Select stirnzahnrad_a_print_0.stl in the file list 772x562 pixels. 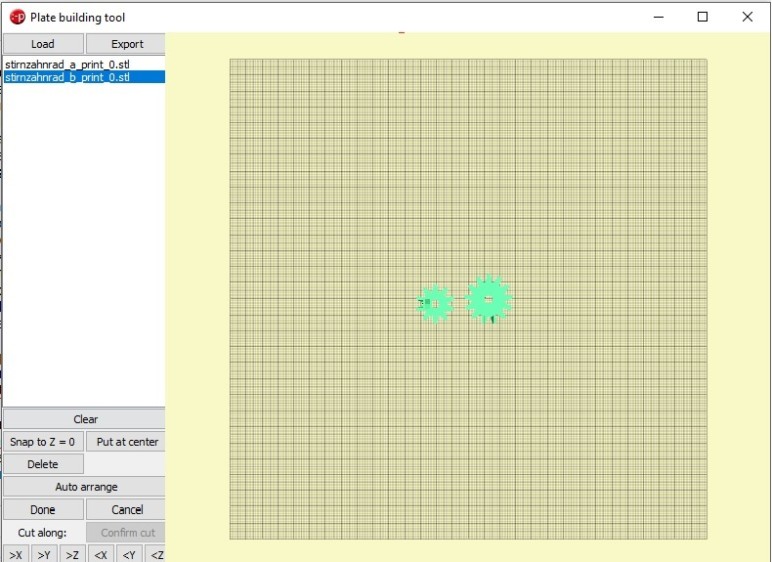click(67, 64)
